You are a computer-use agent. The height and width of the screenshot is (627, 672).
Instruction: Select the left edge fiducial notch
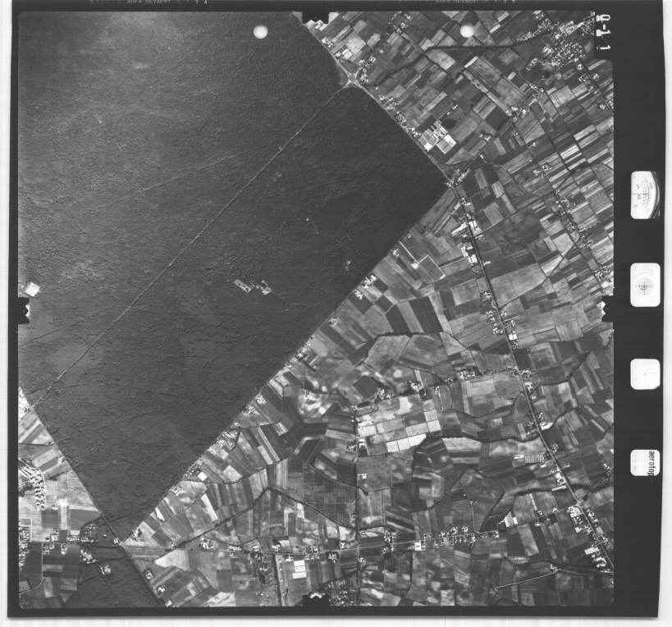(x=24, y=309)
